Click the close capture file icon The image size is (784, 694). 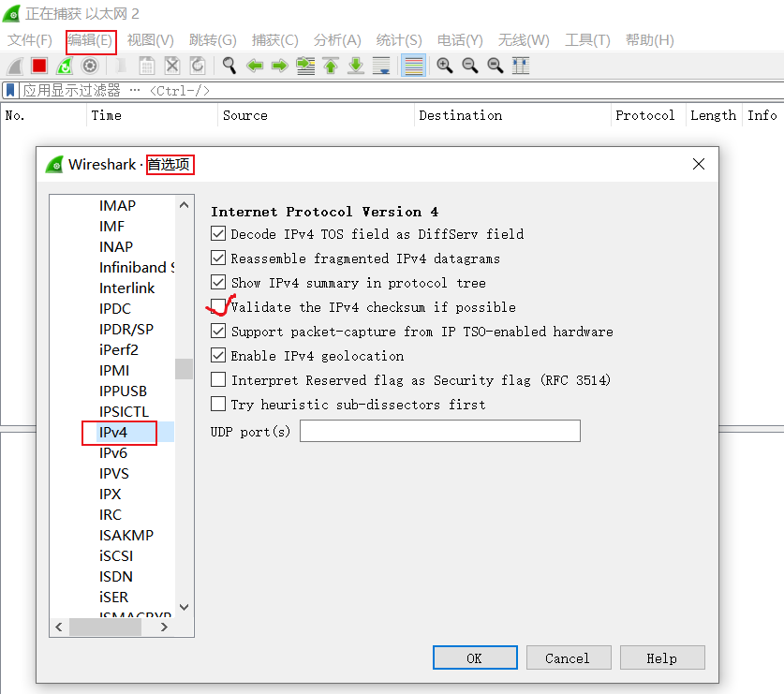tap(172, 66)
